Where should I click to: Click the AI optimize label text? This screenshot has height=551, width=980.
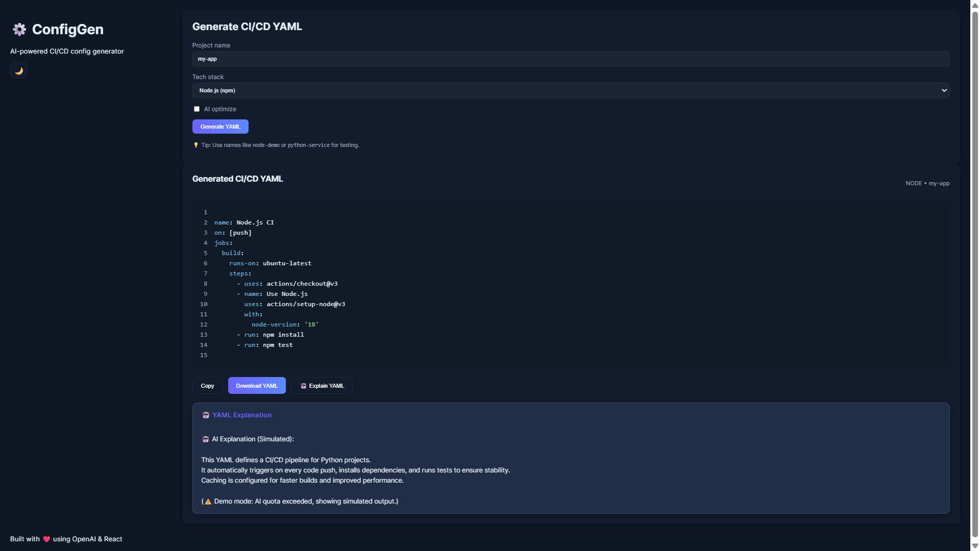coord(220,109)
